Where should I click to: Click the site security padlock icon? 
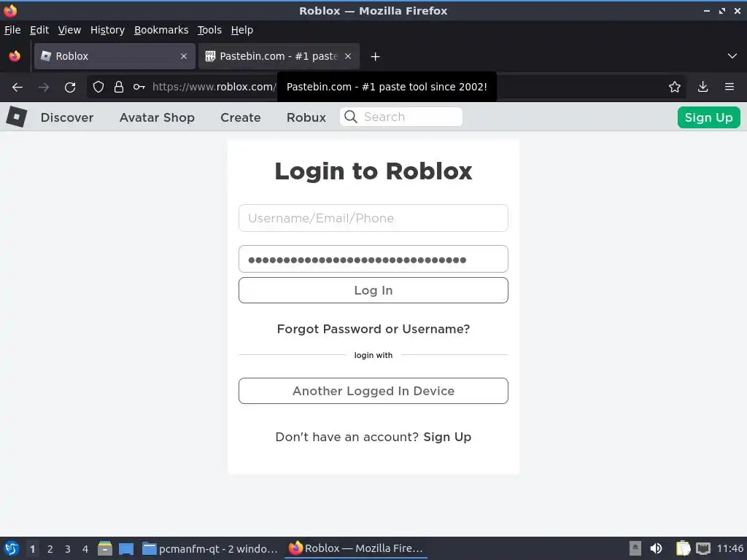119,87
